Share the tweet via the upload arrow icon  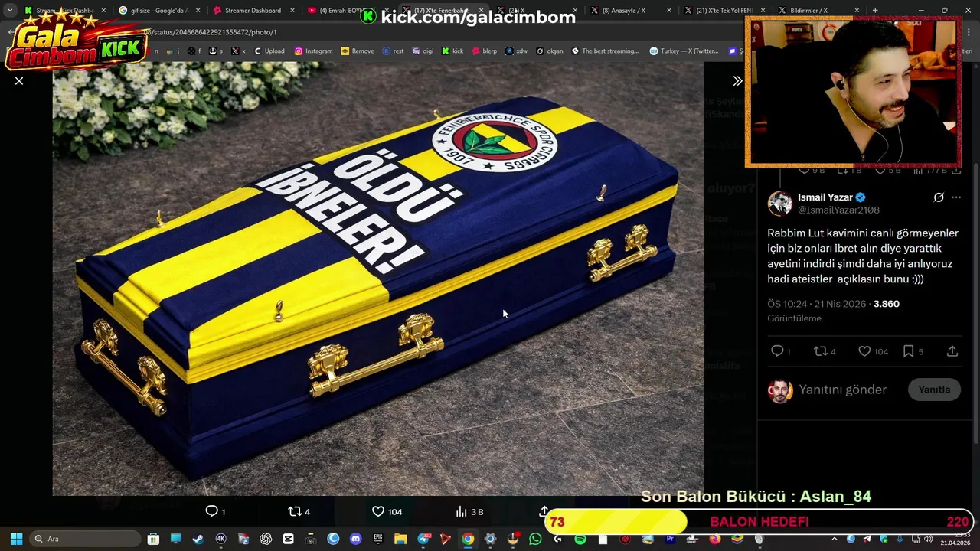pos(952,351)
